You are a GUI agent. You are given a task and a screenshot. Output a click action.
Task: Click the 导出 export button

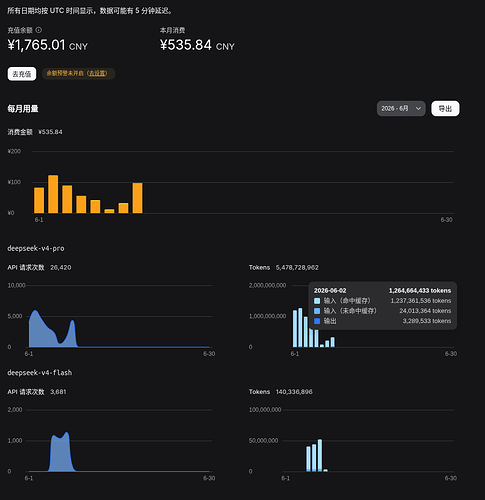click(x=445, y=109)
